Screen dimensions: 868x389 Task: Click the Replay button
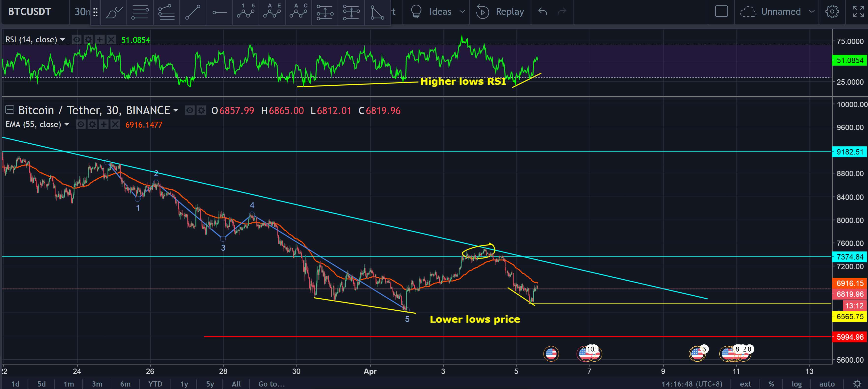pos(500,12)
